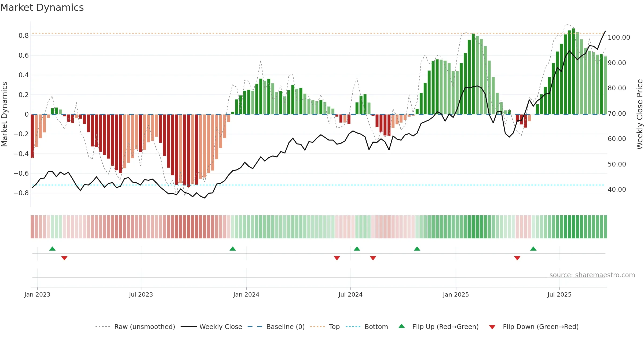Click the 40.00 price axis label
Image resolution: width=644 pixels, height=362 pixels.
coord(617,189)
